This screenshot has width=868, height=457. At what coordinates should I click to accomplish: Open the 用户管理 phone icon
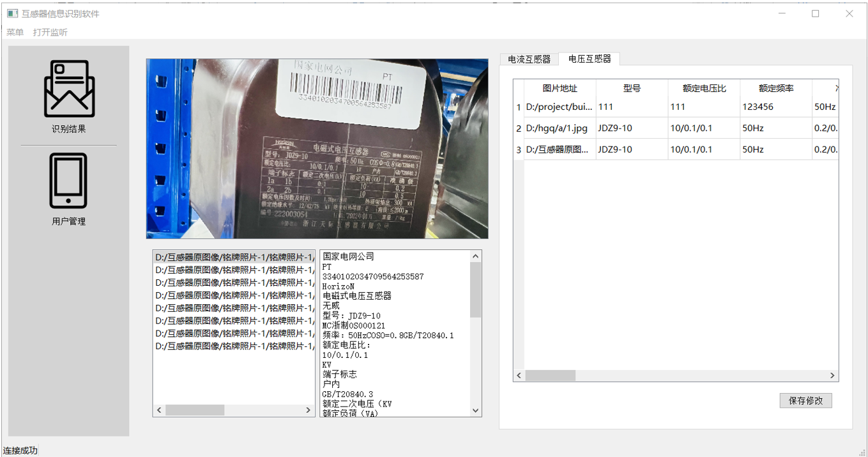(68, 181)
